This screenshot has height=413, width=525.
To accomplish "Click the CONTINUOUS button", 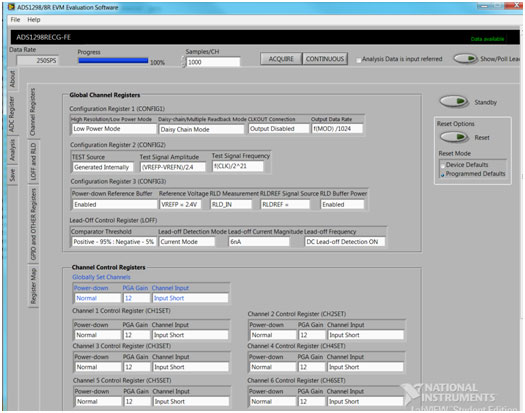I will point(324,59).
